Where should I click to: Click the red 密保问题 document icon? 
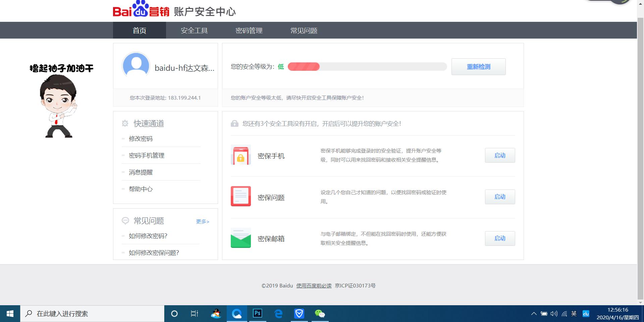tap(240, 197)
